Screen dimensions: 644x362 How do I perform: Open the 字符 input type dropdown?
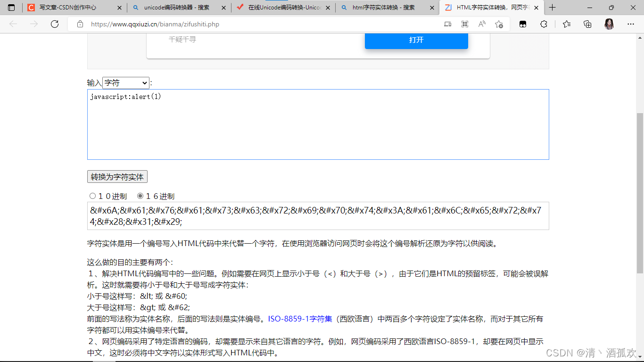coord(126,83)
